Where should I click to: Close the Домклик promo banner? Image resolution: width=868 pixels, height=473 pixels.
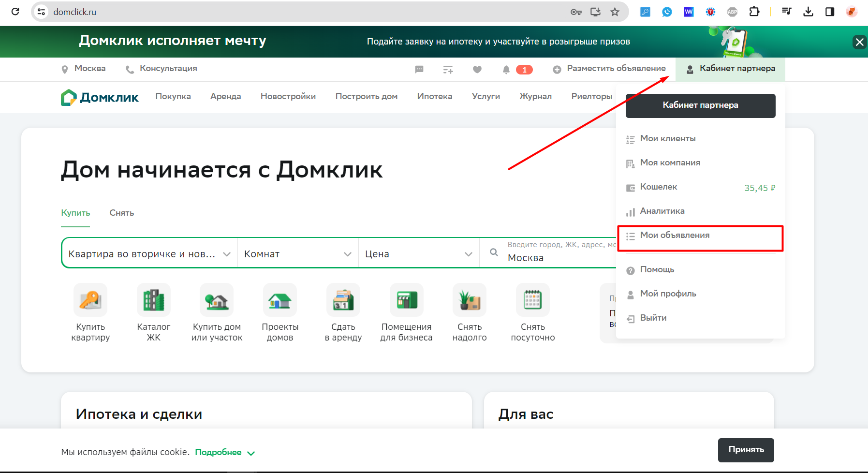click(x=859, y=42)
